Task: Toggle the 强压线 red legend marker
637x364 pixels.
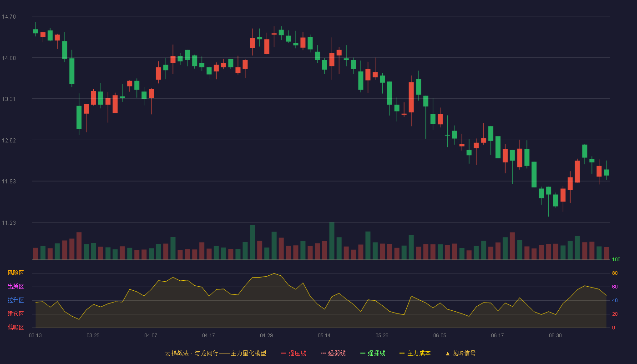Action: pos(283,353)
